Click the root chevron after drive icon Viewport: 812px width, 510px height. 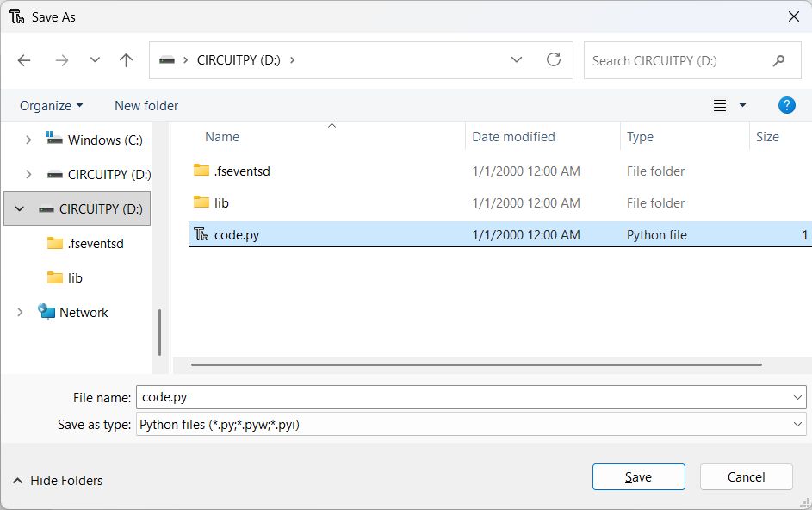(x=185, y=60)
